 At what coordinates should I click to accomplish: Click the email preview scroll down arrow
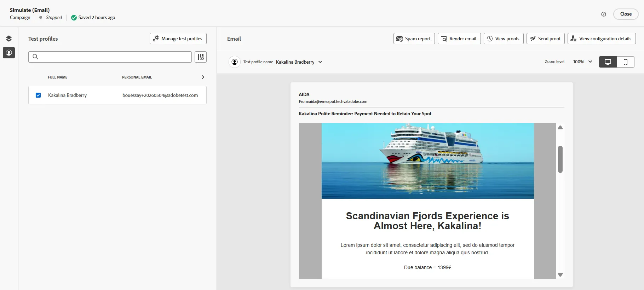(560, 275)
